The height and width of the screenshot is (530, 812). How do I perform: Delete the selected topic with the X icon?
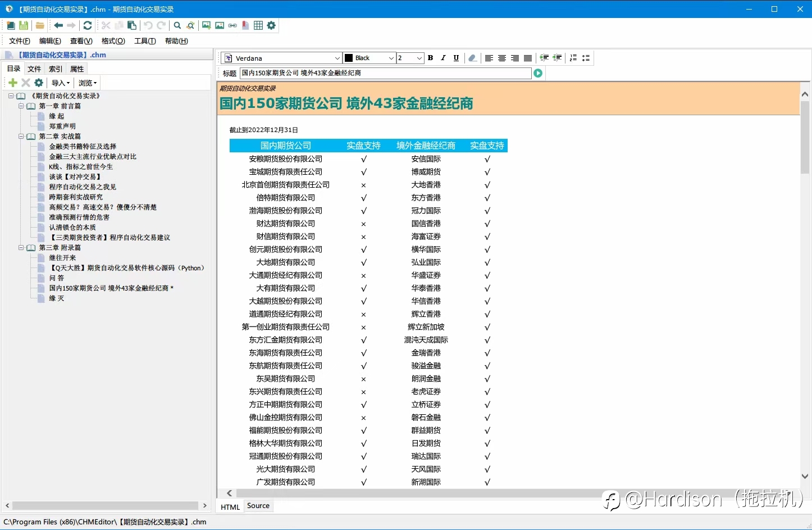26,83
